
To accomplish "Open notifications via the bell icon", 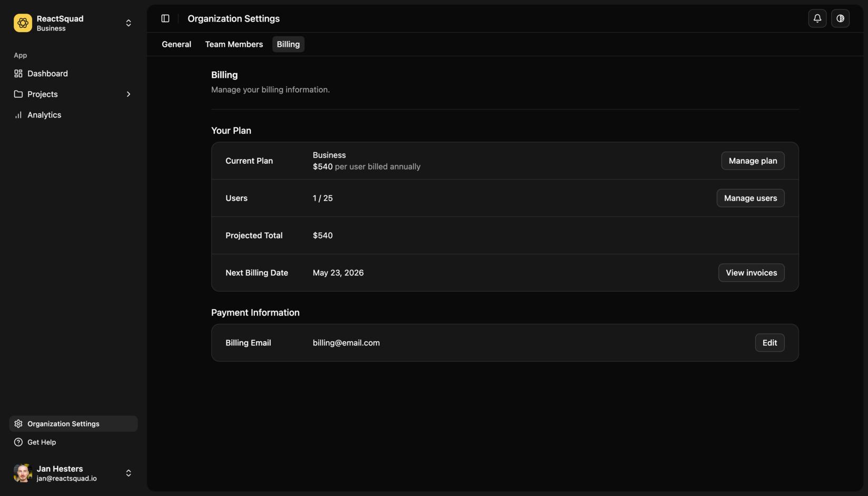I will point(817,18).
